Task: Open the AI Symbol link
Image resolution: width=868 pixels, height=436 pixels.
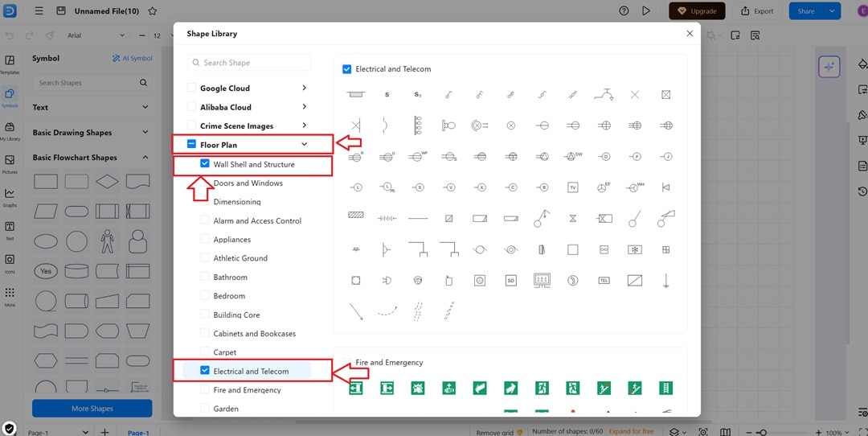Action: pyautogui.click(x=133, y=58)
